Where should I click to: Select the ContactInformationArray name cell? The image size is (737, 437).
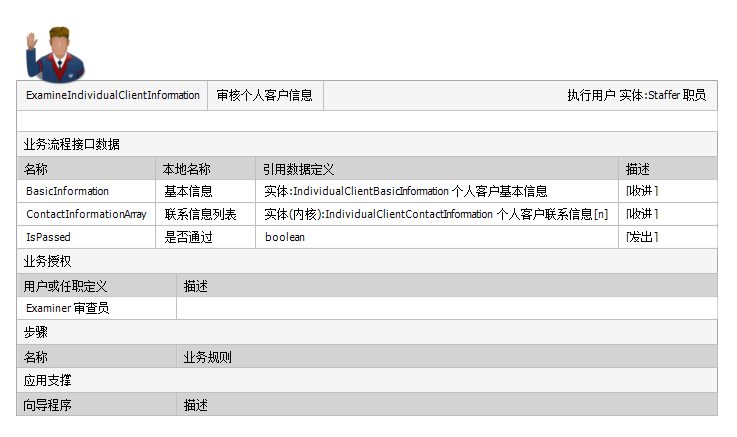click(x=86, y=214)
